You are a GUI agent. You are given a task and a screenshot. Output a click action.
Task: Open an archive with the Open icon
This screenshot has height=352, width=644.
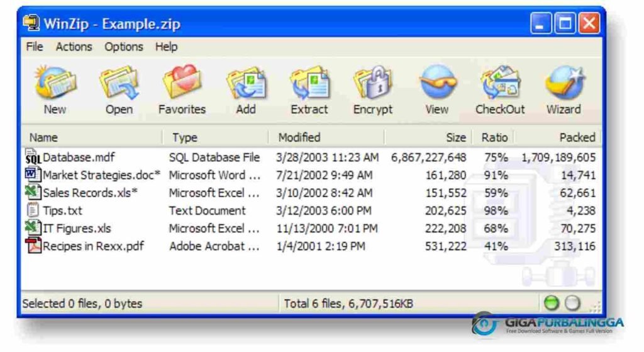coord(119,82)
